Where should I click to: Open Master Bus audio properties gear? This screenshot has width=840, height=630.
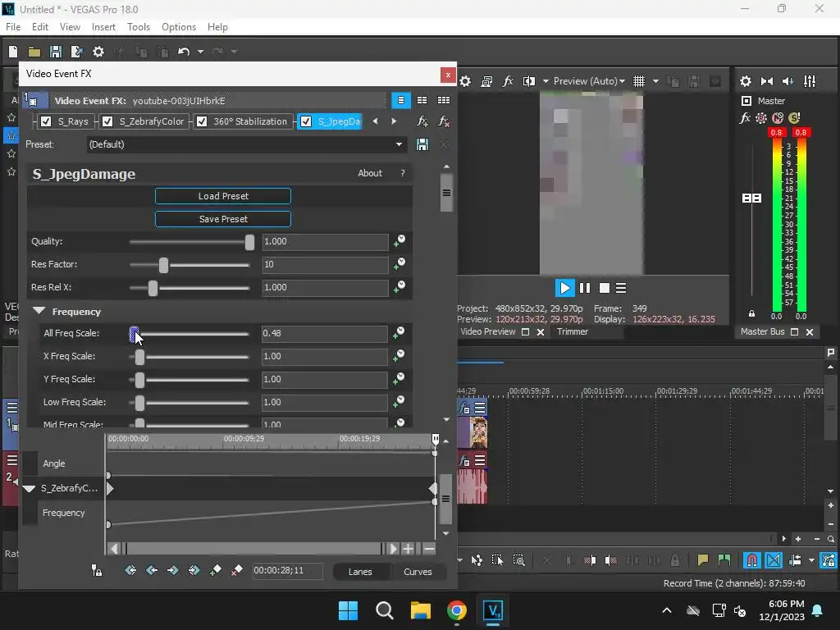click(x=745, y=81)
